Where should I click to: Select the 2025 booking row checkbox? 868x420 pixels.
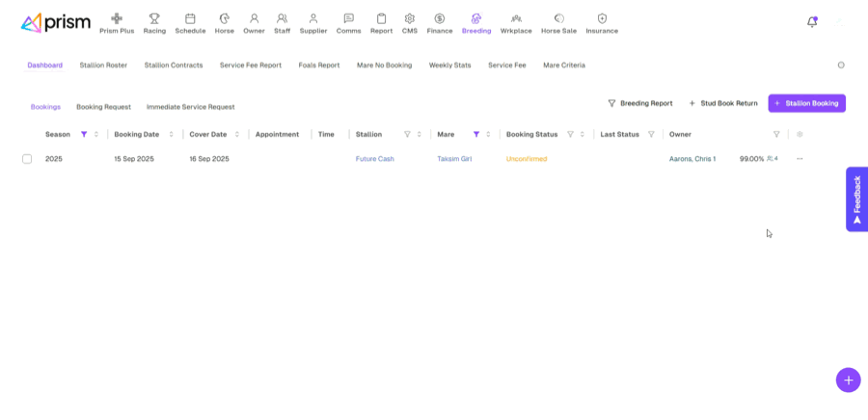coord(27,159)
